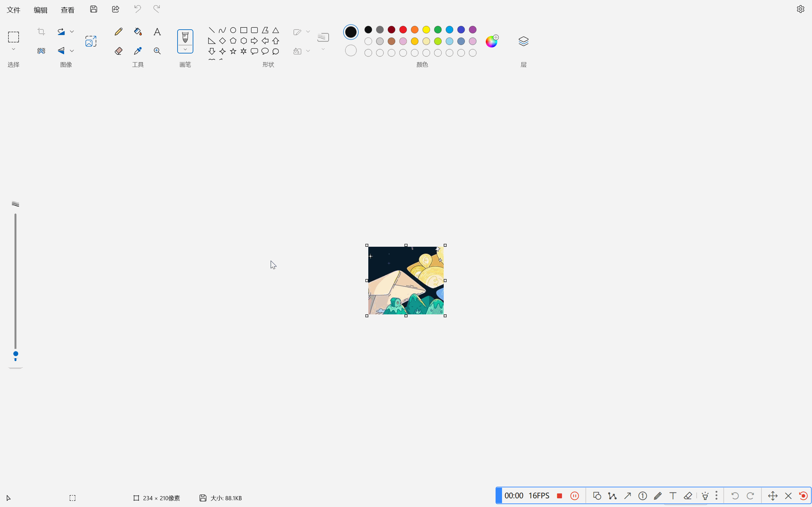Viewport: 812px width, 507px height.
Task: Select the Fill bucket tool
Action: [138, 32]
